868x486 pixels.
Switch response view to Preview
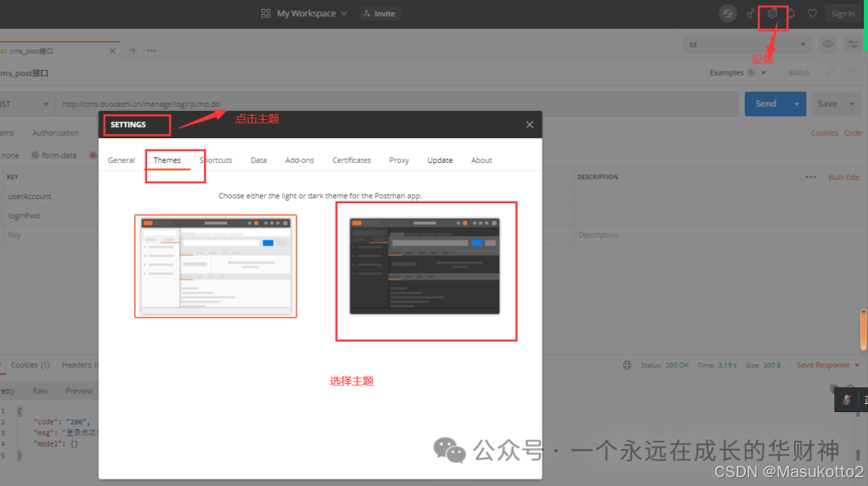(x=79, y=390)
